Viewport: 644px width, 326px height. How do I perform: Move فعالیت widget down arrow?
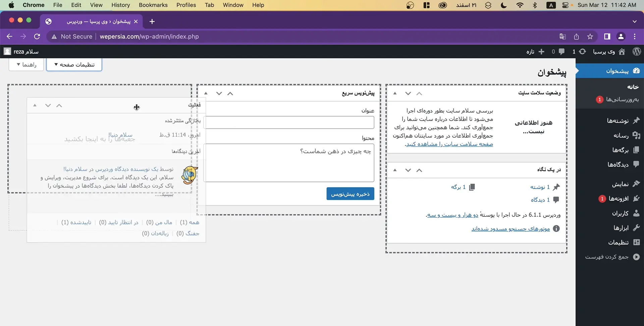[x=48, y=106]
